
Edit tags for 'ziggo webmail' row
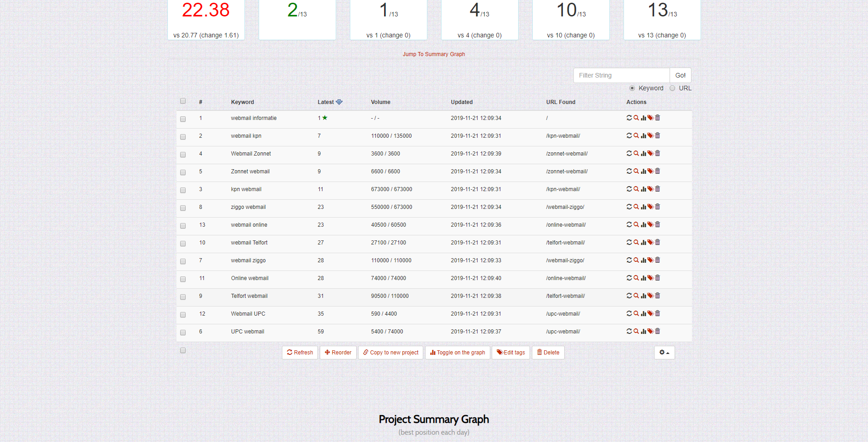650,207
